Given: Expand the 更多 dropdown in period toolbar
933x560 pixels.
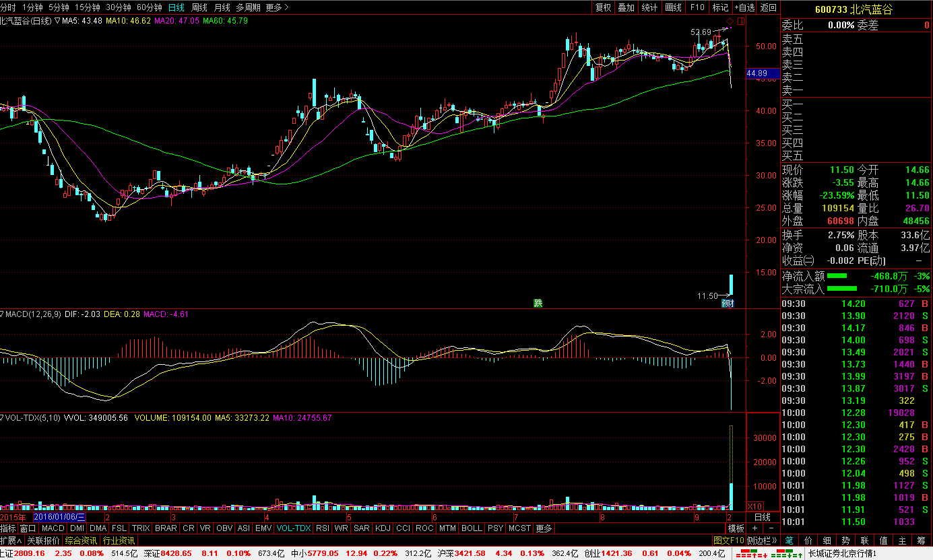Looking at the screenshot, I should click(277, 7).
